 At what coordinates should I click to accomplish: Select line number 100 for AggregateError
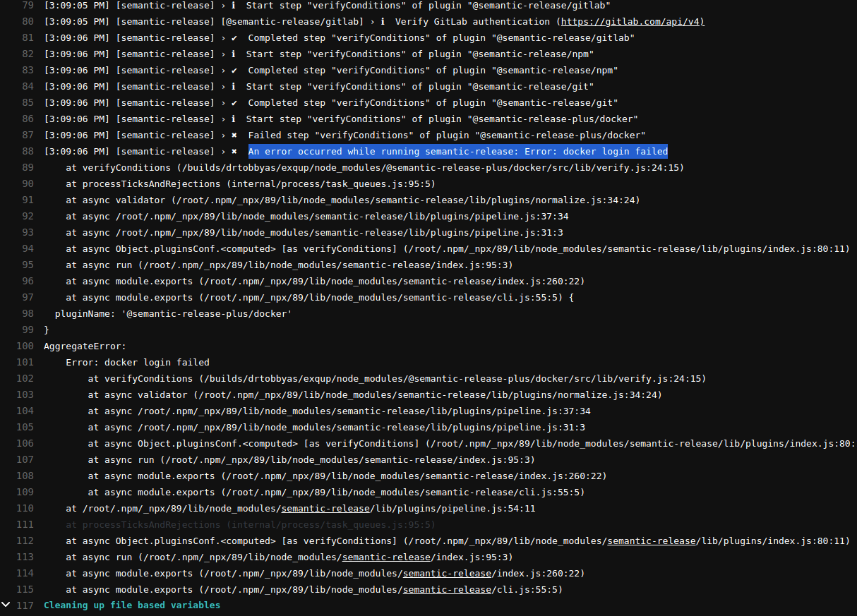coord(25,346)
